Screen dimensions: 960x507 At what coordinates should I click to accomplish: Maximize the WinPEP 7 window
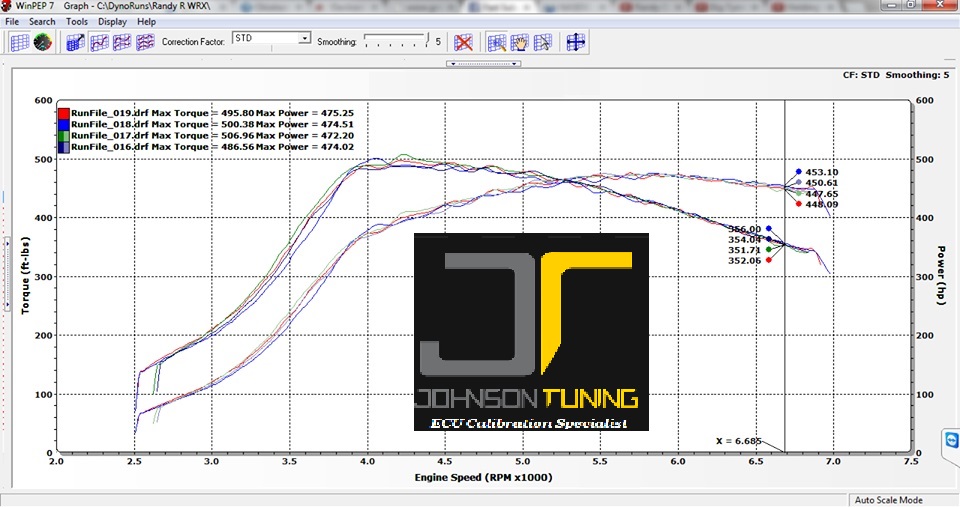[911, 4]
